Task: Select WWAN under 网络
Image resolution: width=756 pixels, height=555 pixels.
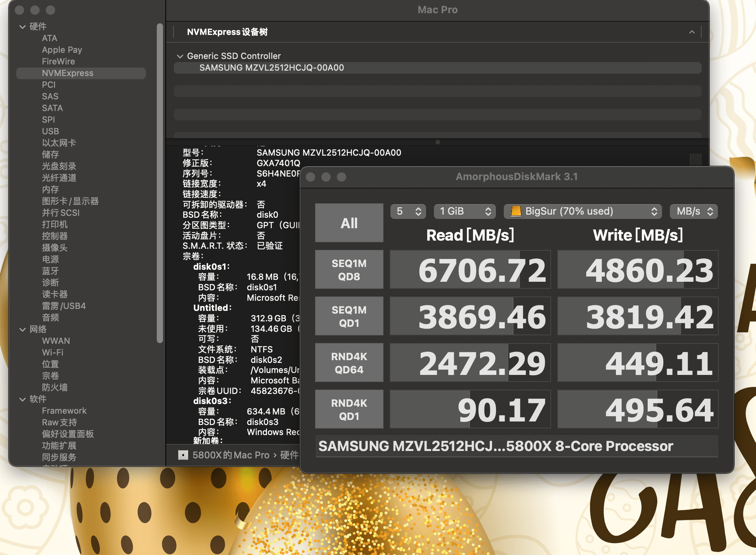Action: (x=56, y=341)
